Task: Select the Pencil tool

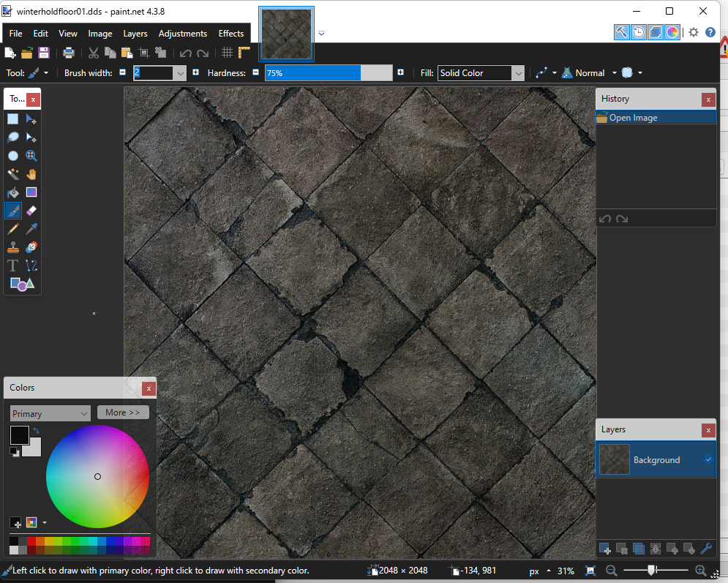Action: coord(13,229)
